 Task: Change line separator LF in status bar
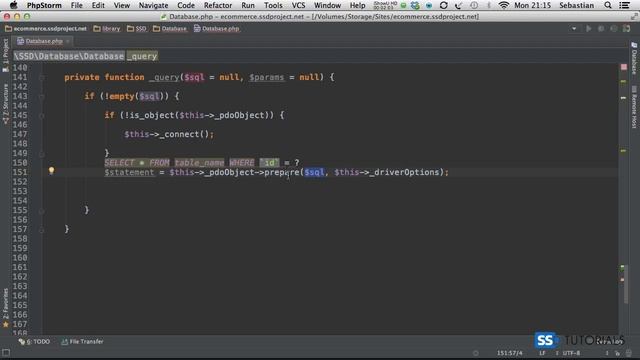542,353
